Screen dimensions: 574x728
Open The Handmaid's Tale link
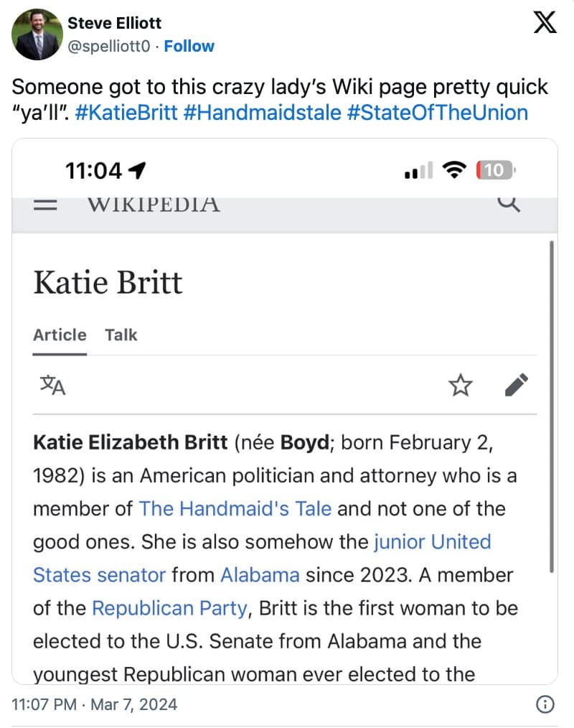pos(235,509)
